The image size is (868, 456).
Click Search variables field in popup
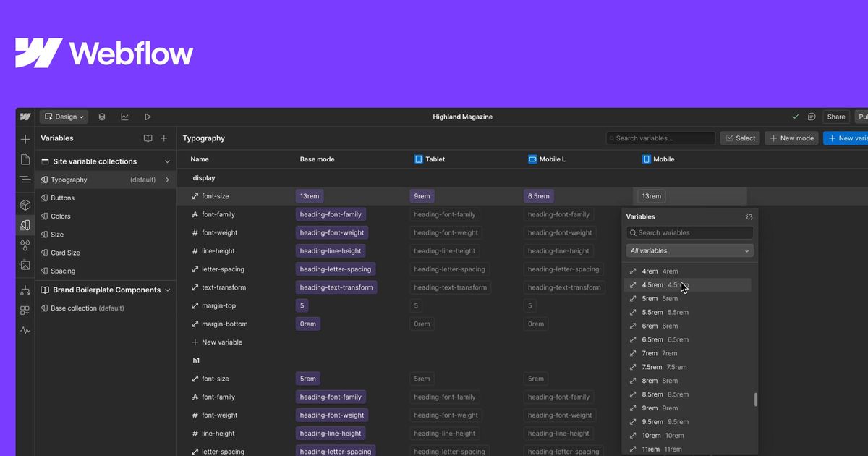689,233
